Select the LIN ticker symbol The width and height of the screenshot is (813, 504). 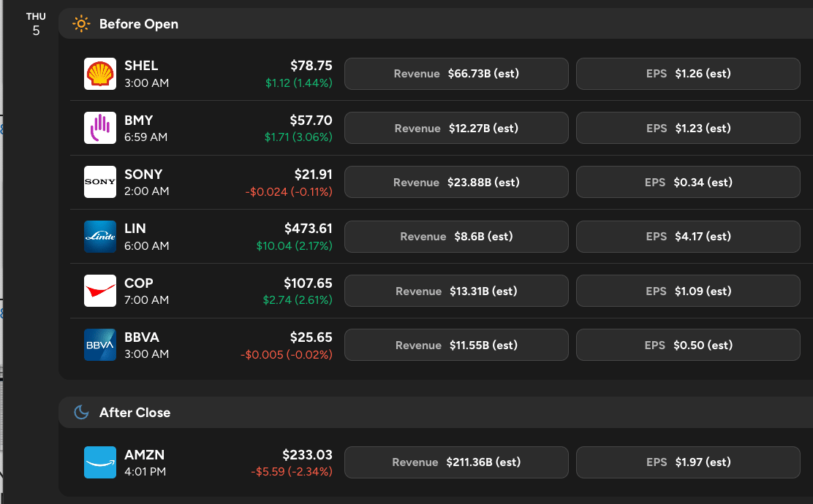[x=135, y=229]
